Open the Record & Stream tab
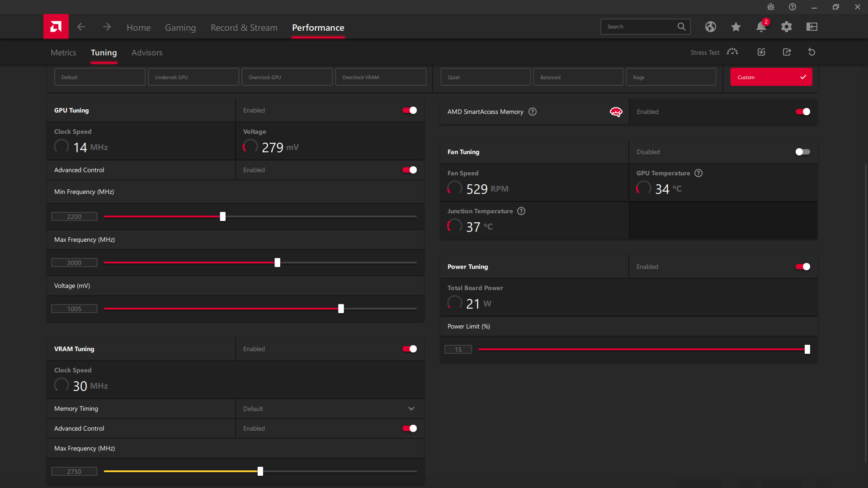The width and height of the screenshot is (868, 488). 244,28
